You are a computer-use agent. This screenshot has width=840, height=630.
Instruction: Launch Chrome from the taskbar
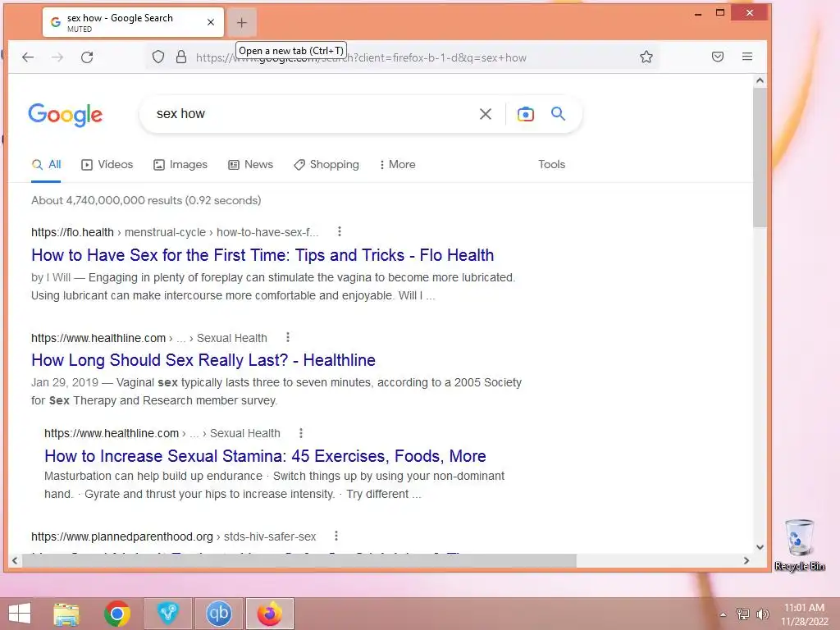(x=117, y=614)
